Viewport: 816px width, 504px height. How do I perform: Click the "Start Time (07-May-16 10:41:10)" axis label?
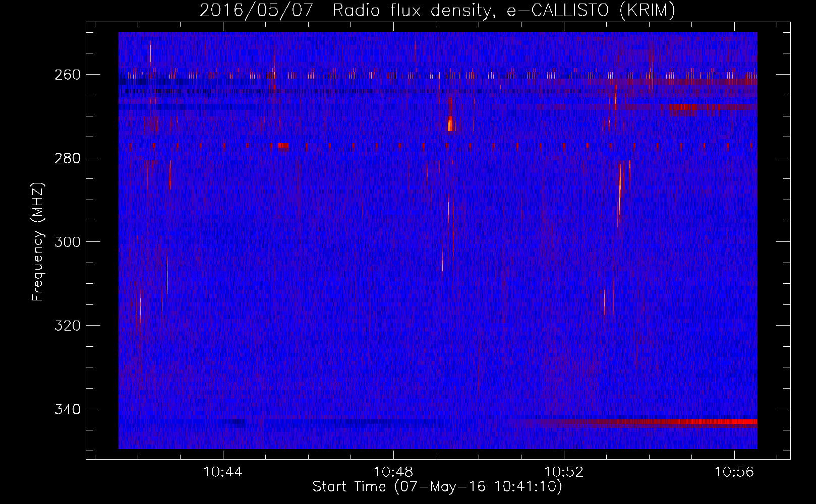coord(437,487)
